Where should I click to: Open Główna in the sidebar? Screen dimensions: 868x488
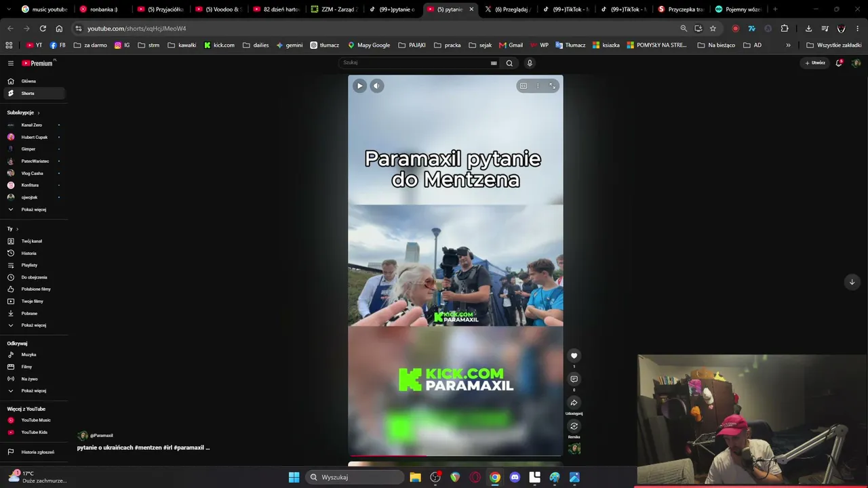pos(34,81)
